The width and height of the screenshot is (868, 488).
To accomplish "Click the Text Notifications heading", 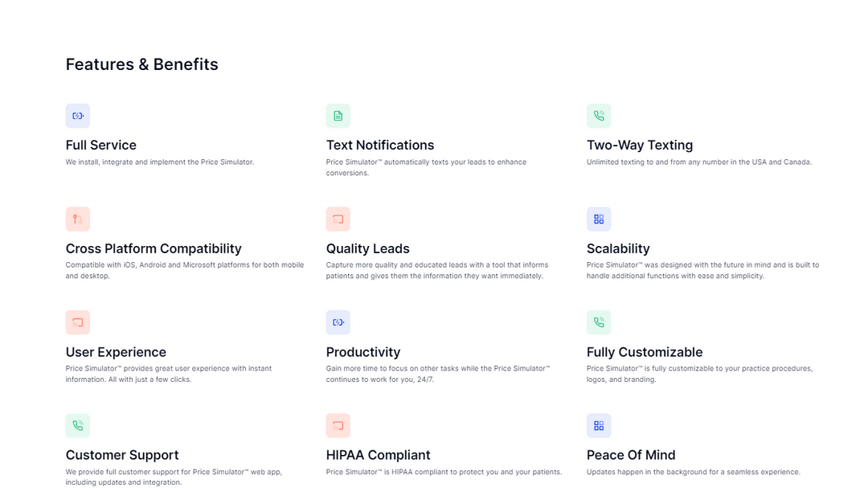I will 380,146.
